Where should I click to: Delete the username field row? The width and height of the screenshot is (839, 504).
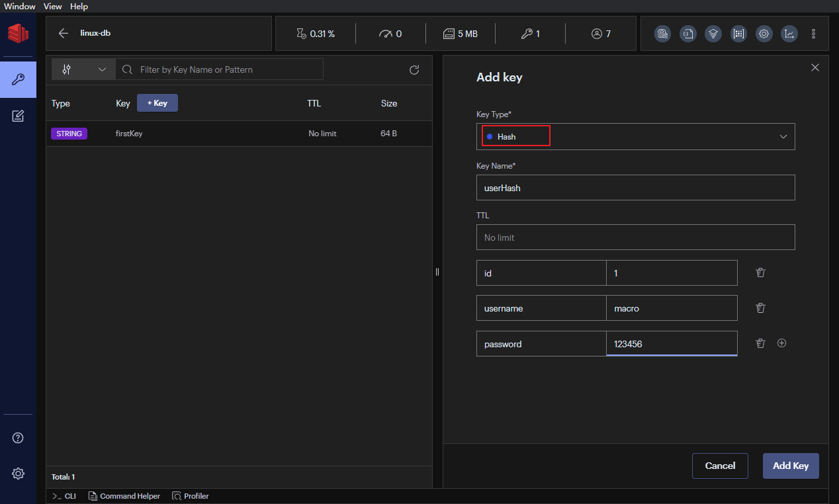[x=761, y=308]
